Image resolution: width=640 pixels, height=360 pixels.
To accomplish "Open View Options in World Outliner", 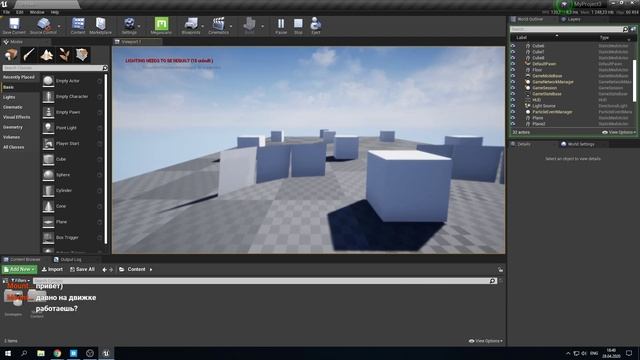I will (619, 132).
